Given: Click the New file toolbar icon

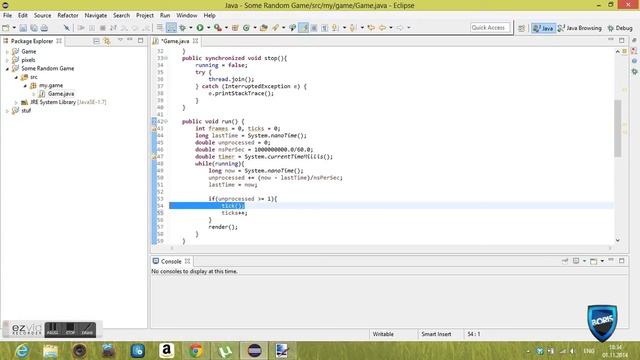Looking at the screenshot, I should [x=6, y=28].
